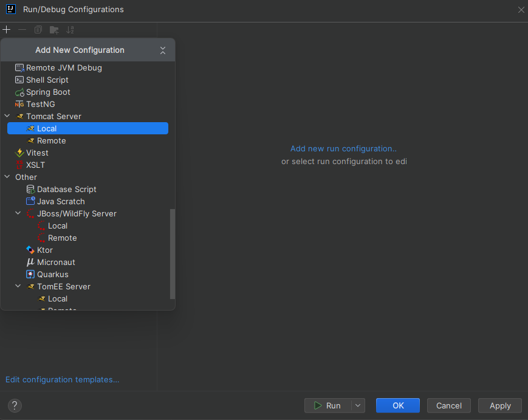
Task: Select the Ktor icon
Action: [x=30, y=250]
